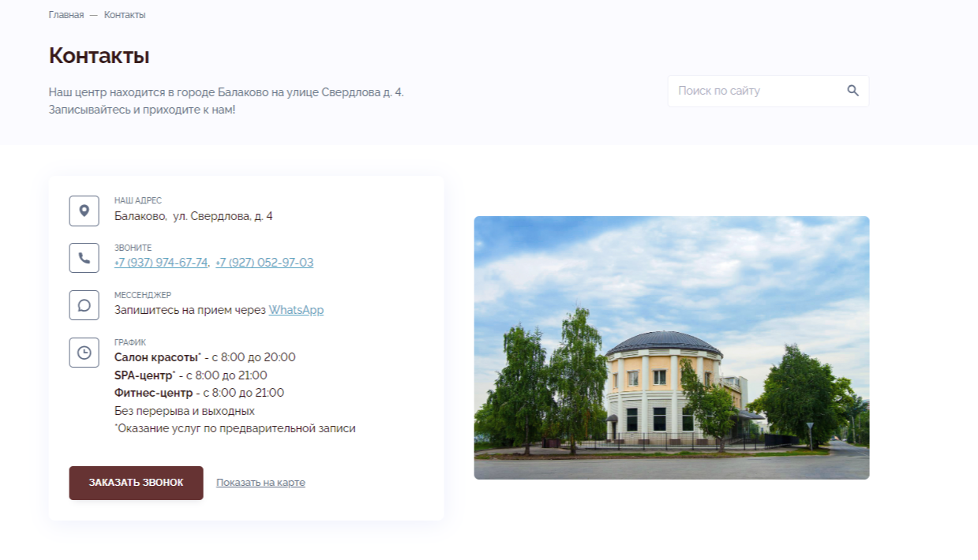Image resolution: width=978 pixels, height=560 pixels.
Task: Click the "Оказание услуг по предварительной записи" note
Action: pos(235,429)
